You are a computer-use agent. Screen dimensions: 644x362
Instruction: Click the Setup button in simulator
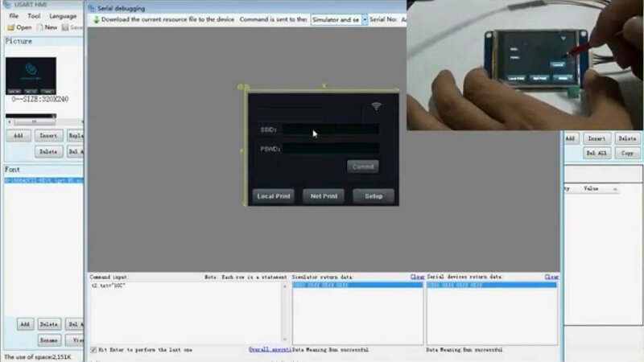[374, 196]
